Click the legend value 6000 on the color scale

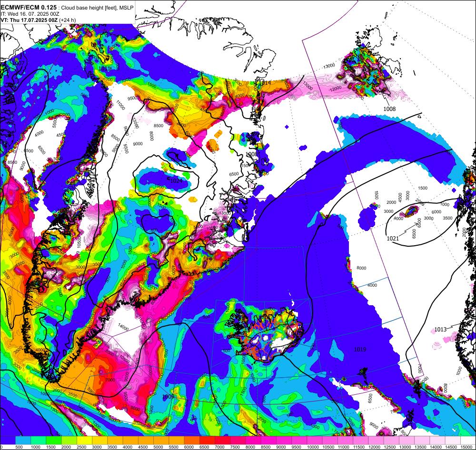coord(188,447)
